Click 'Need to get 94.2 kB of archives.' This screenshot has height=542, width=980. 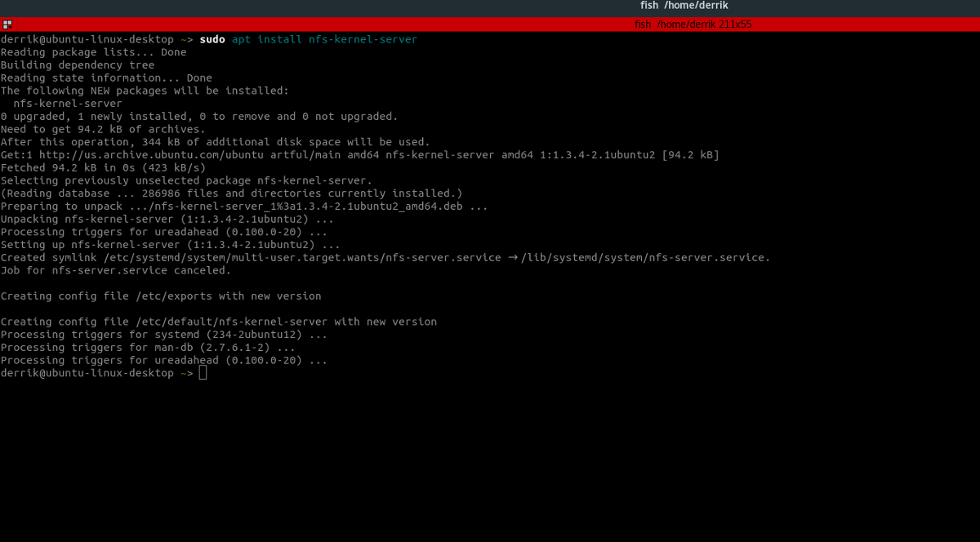[x=104, y=129]
